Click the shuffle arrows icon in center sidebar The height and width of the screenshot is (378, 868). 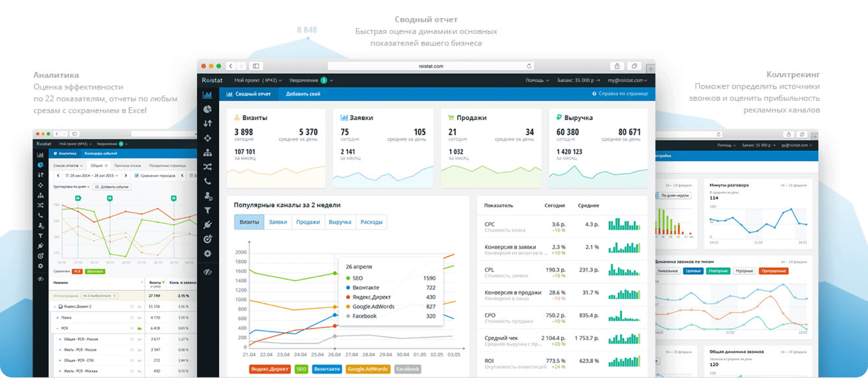click(208, 167)
